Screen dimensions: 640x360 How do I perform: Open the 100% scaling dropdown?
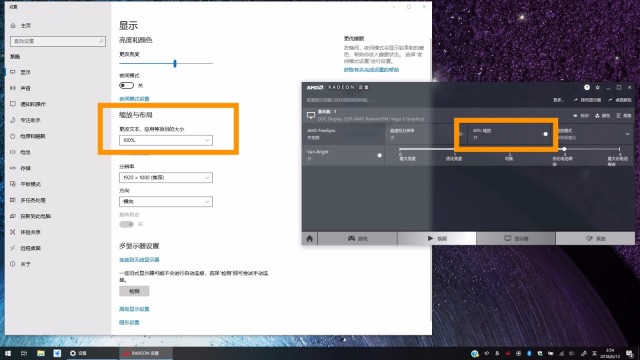(x=166, y=140)
